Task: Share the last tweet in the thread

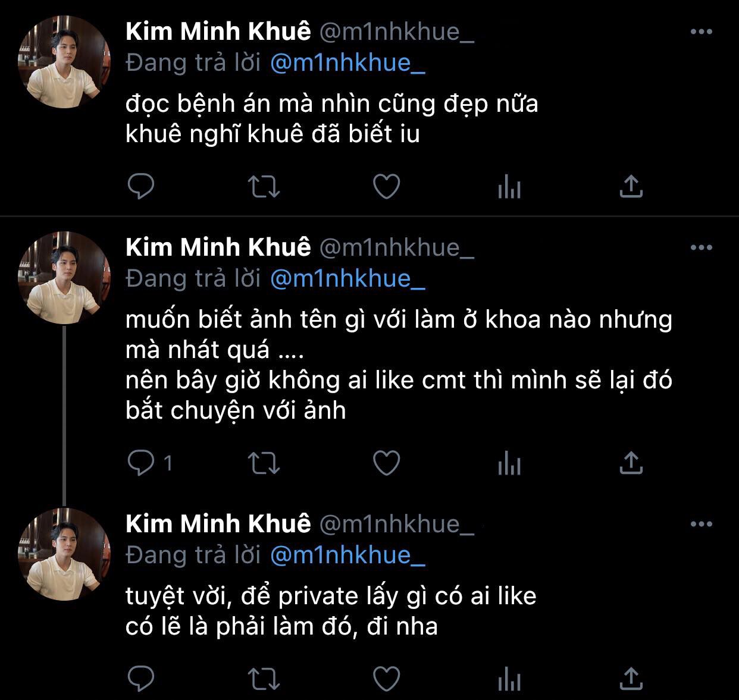Action: (x=631, y=678)
